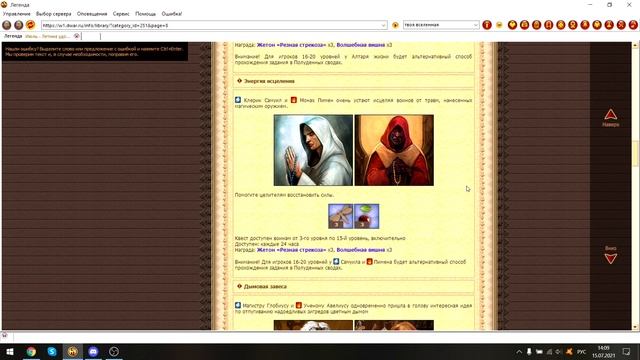The height and width of the screenshot is (360, 640).
Task: Click the round go button beside the address bar
Action: tap(395, 25)
